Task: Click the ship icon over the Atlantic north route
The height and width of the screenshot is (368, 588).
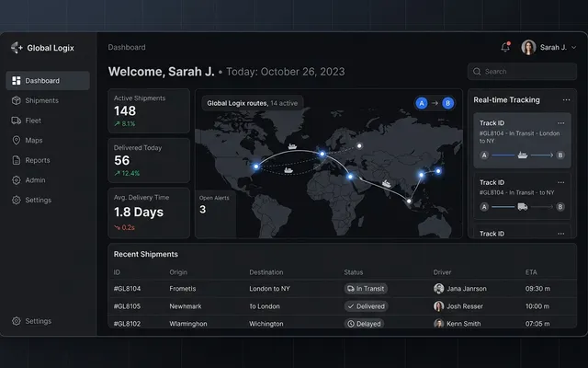Action: coord(292,146)
